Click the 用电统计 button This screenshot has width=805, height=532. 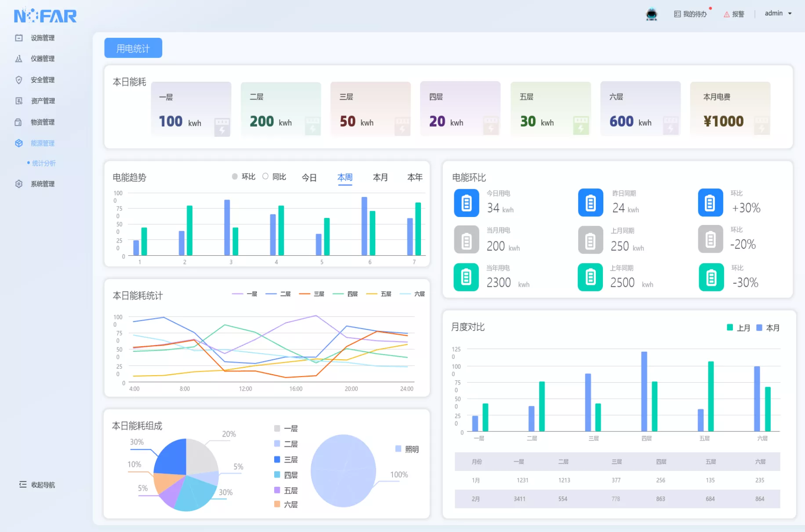pyautogui.click(x=133, y=48)
